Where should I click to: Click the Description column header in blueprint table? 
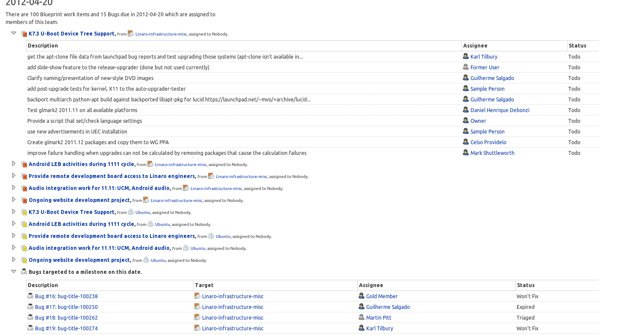click(x=43, y=45)
